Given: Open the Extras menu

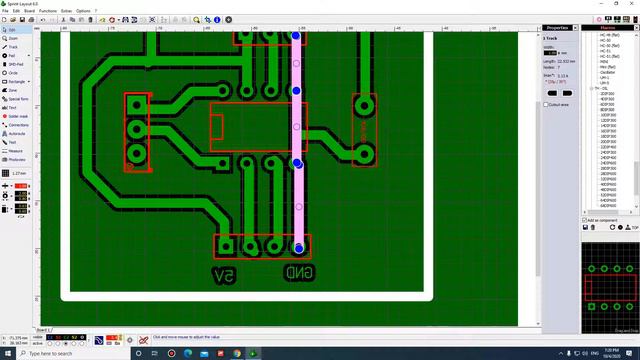Looking at the screenshot, I should 67,11.
